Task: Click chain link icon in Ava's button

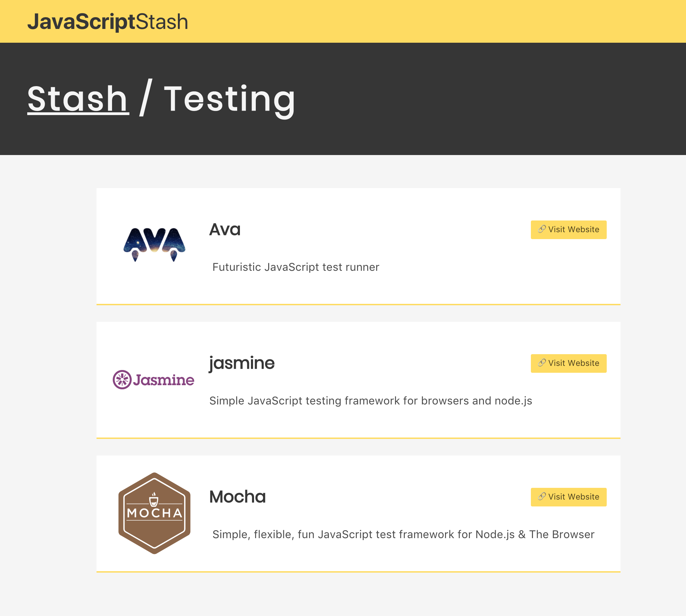Action: pos(542,229)
